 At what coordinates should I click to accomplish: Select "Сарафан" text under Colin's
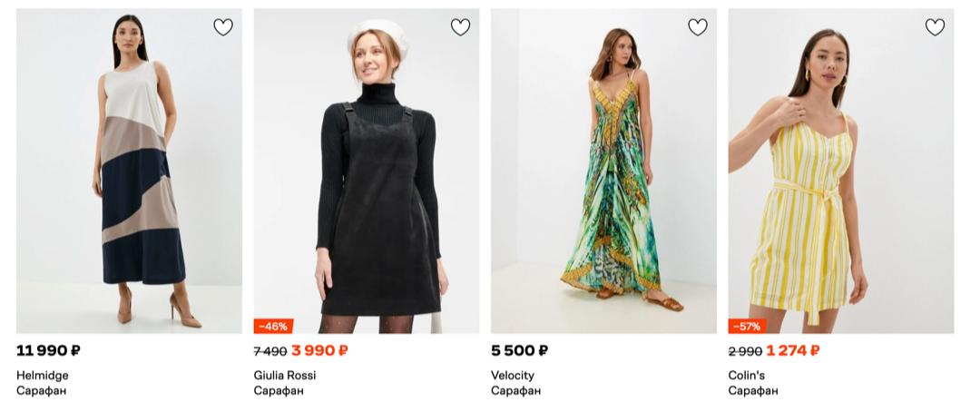[753, 390]
